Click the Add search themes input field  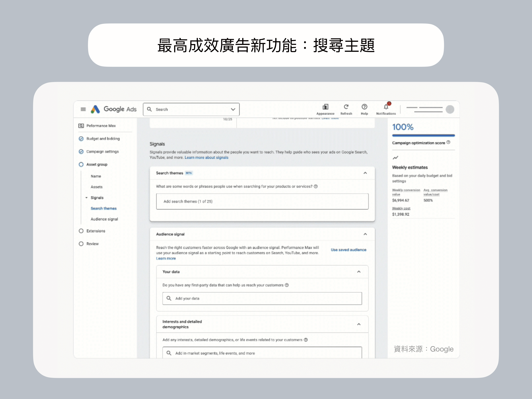262,201
